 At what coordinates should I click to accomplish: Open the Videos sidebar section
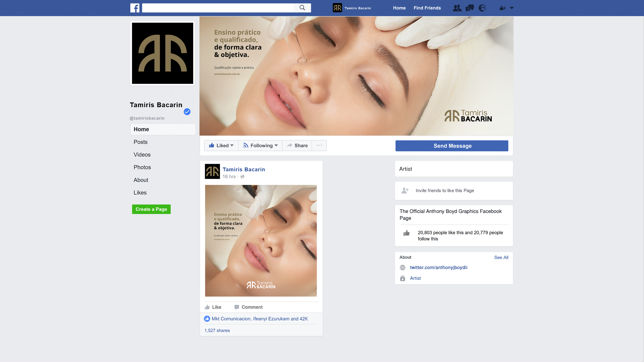tap(142, 155)
